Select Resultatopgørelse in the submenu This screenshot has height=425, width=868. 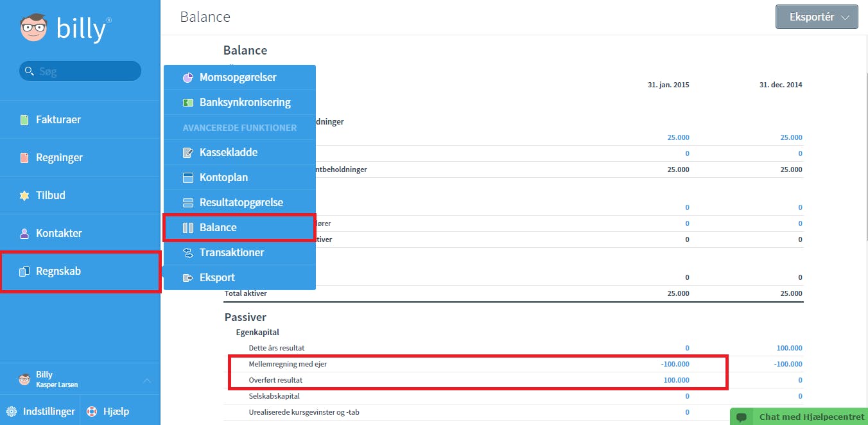coord(239,203)
